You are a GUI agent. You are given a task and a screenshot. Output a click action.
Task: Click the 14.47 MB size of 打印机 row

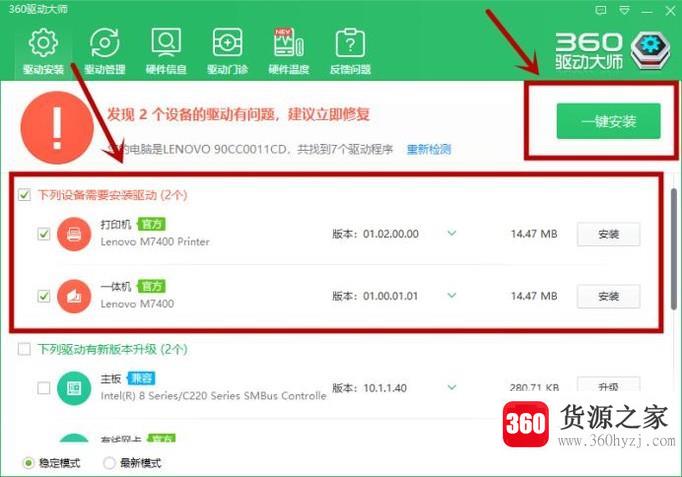pos(534,234)
